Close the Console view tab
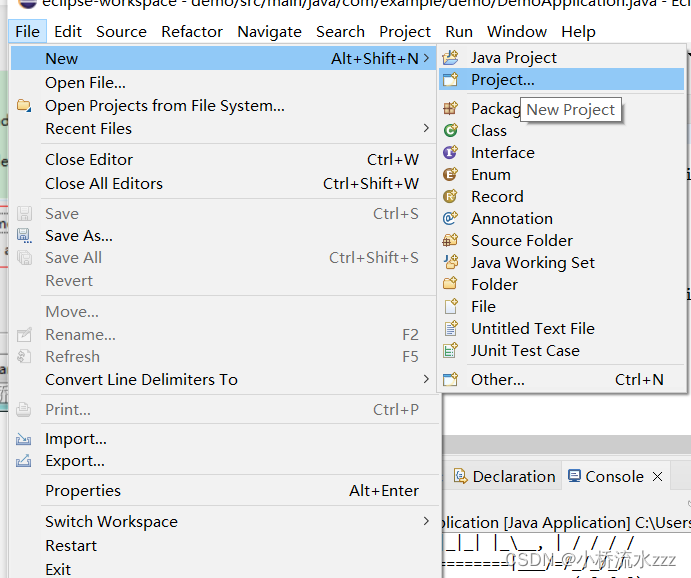691x578 pixels. [657, 476]
